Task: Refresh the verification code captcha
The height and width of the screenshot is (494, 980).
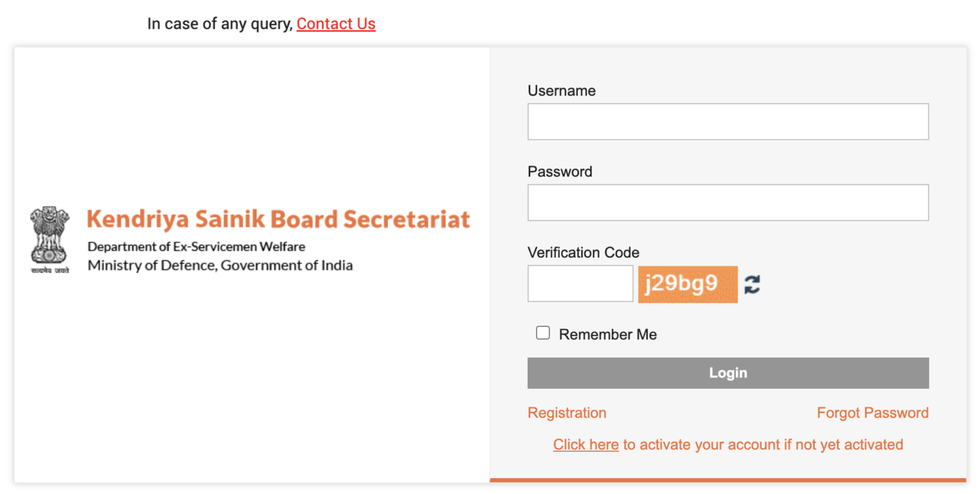Action: click(752, 284)
